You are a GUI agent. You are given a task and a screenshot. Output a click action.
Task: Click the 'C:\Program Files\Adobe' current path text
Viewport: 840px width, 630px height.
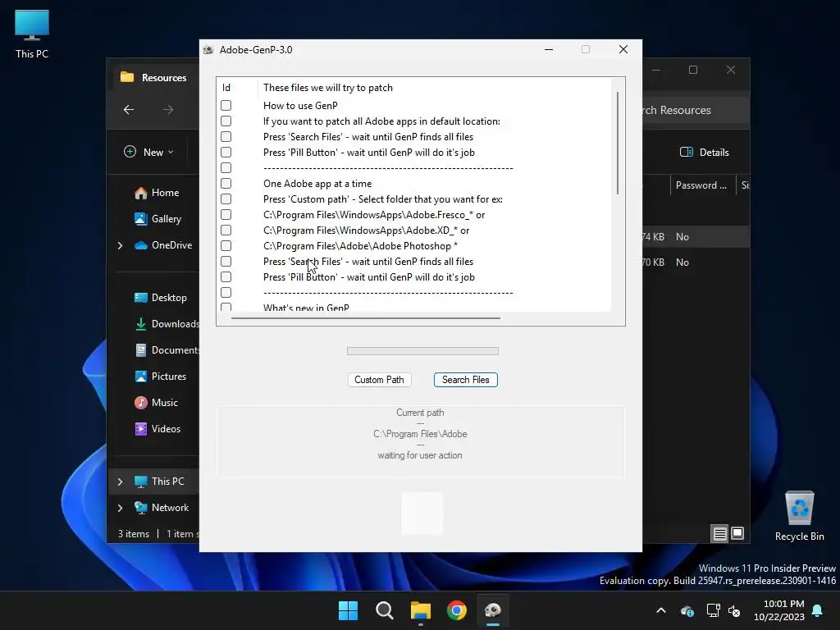pos(420,434)
